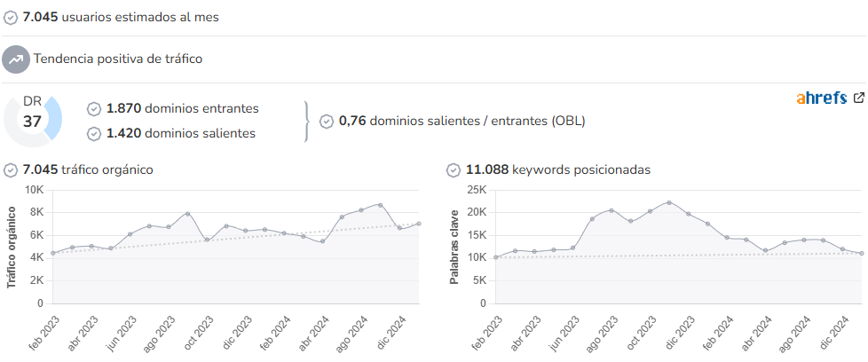Click 'oct 2023' label under traffic chart

tap(200, 333)
